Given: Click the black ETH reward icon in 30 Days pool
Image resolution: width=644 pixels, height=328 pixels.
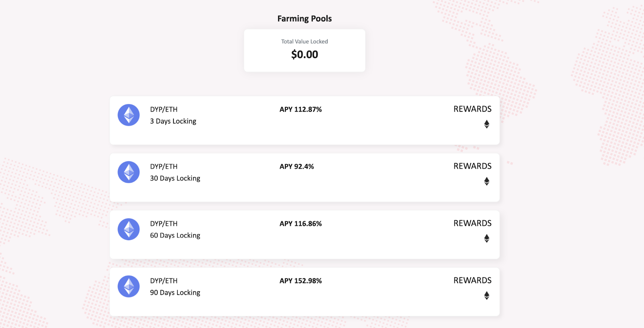Looking at the screenshot, I should (x=487, y=182).
